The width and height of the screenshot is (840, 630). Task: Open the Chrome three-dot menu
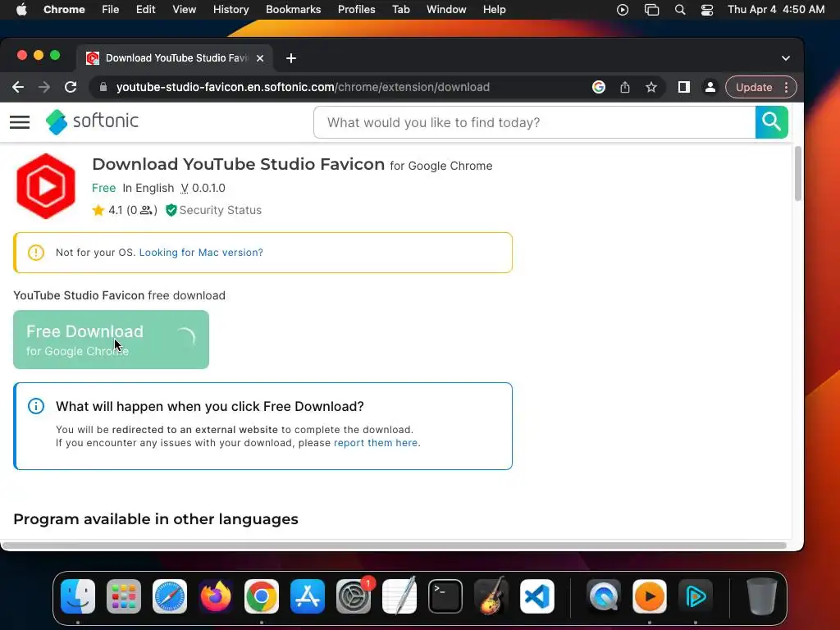(786, 87)
